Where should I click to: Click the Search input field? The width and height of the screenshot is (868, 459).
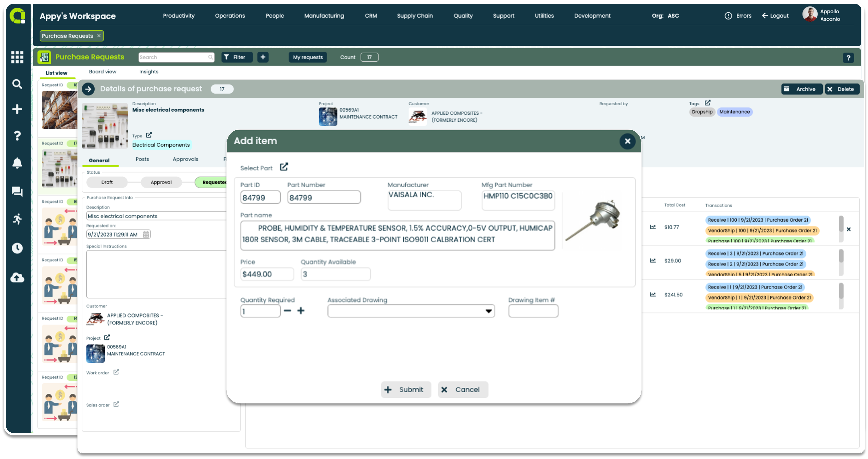tap(176, 57)
